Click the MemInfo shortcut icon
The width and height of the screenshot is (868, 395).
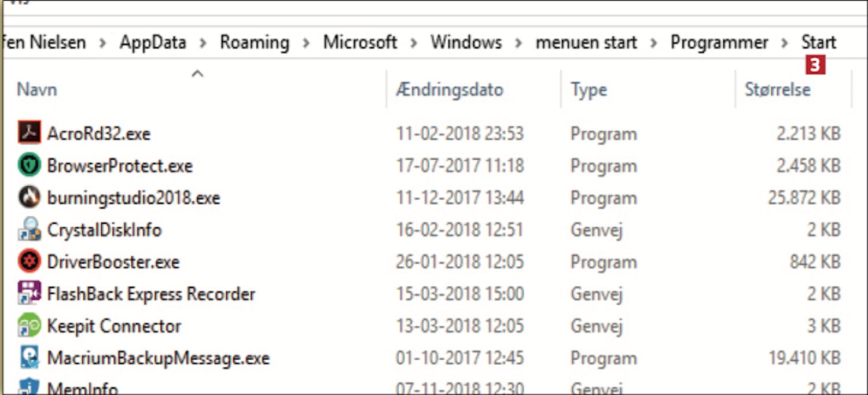point(29,386)
